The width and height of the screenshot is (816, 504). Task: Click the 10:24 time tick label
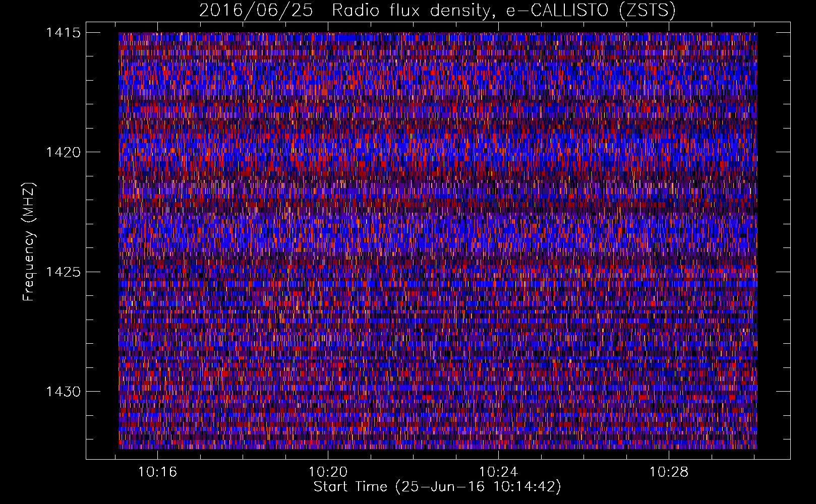498,472
